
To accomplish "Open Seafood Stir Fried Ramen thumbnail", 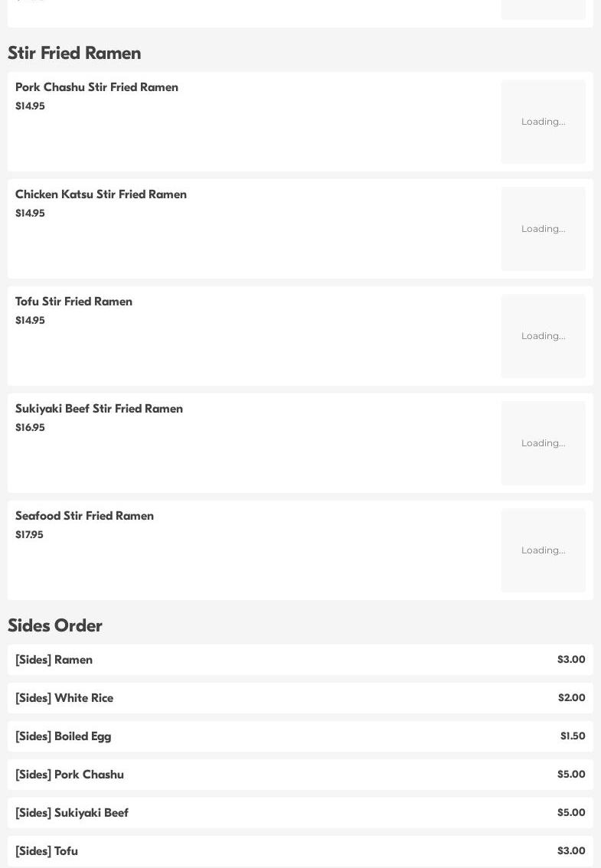I will [543, 550].
